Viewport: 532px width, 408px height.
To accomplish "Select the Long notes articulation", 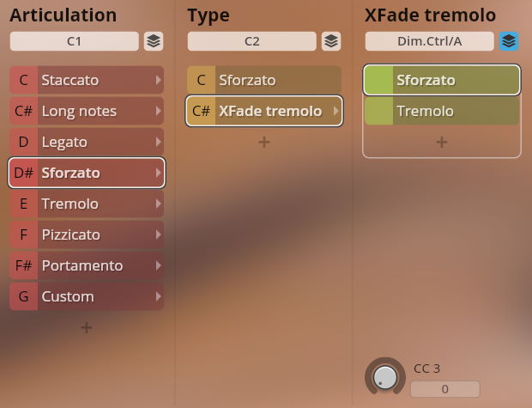I will (94, 111).
